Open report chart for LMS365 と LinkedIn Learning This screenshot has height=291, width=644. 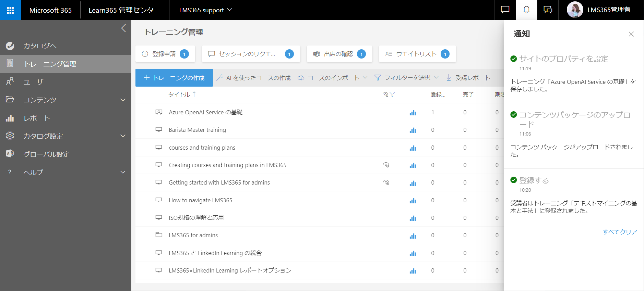[413, 253]
